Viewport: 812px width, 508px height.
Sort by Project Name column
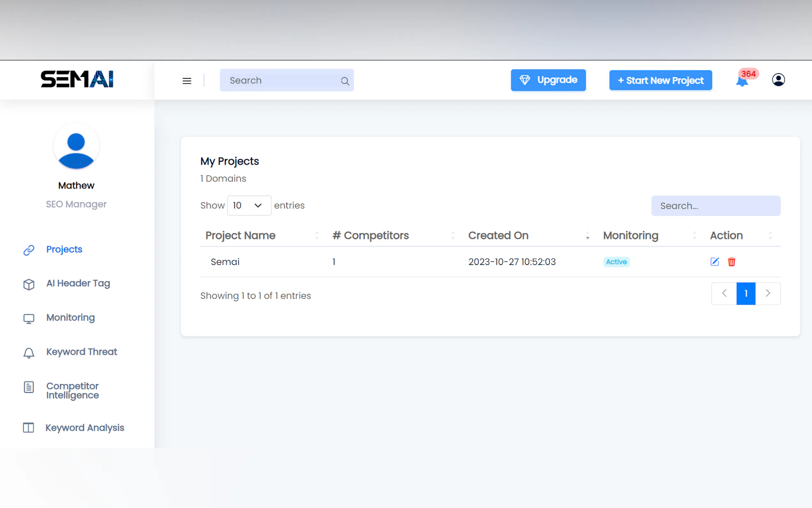(240, 235)
